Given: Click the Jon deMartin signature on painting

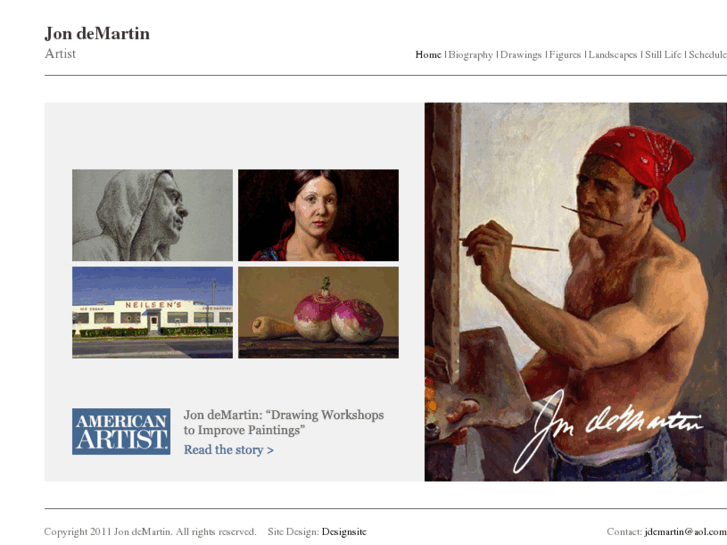Looking at the screenshot, I should (607, 429).
